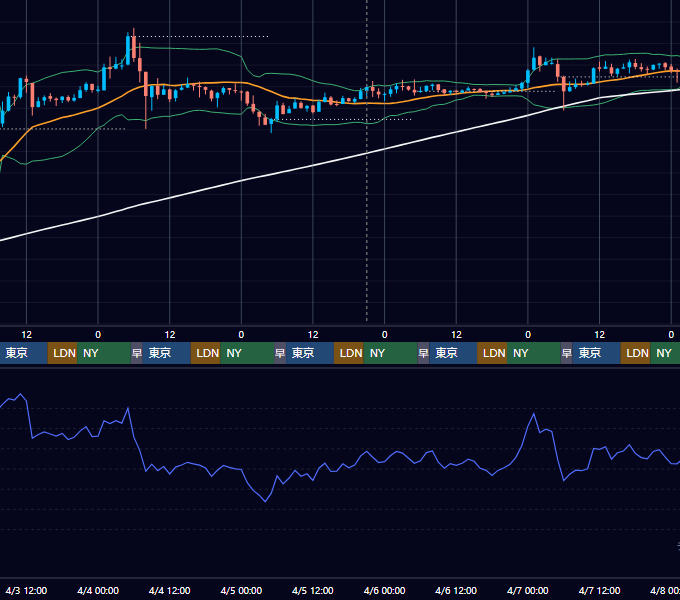The image size is (680, 600).
Task: Select the 早 early-session block on 4/6
Action: pyautogui.click(x=423, y=353)
